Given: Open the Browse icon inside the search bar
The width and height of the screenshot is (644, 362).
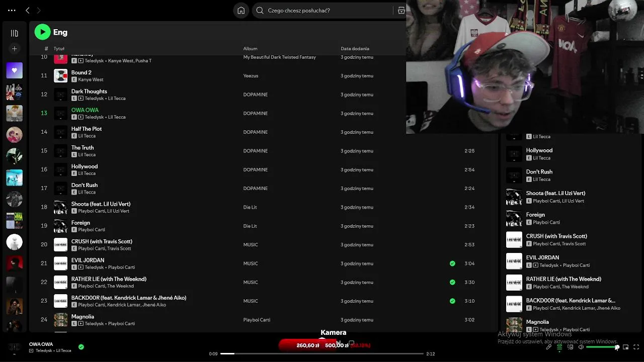Looking at the screenshot, I should (401, 11).
